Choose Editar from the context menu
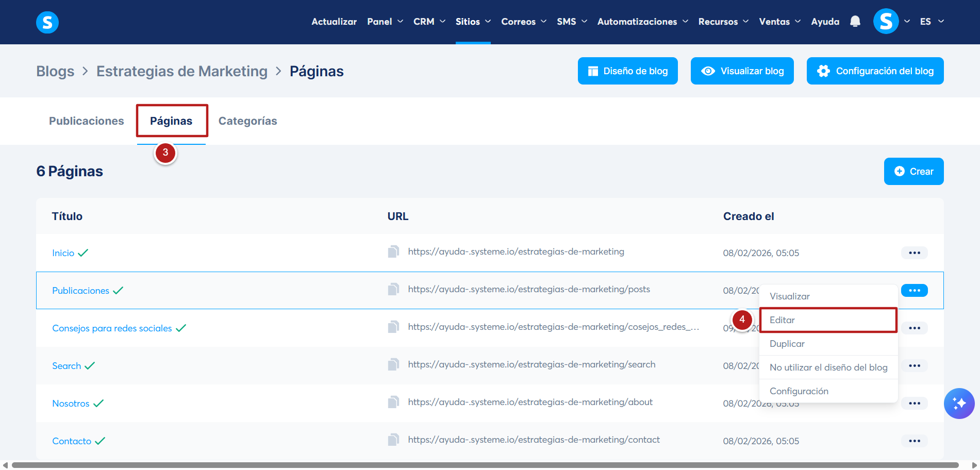This screenshot has width=980, height=470. click(828, 320)
